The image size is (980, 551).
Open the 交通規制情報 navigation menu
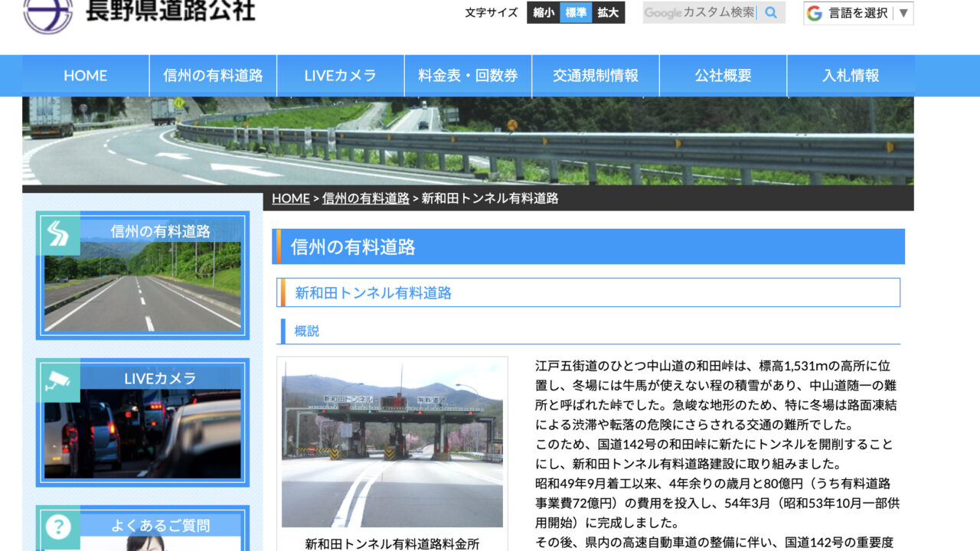coord(596,76)
